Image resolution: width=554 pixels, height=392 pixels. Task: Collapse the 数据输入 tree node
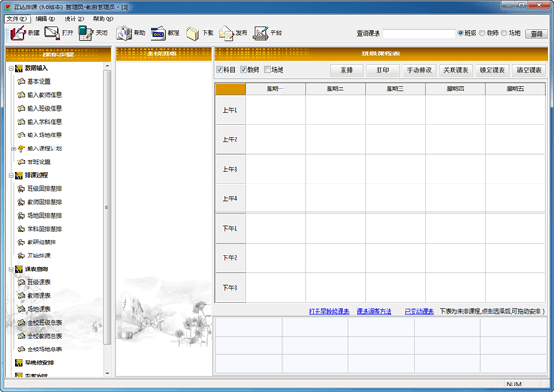tap(10, 68)
